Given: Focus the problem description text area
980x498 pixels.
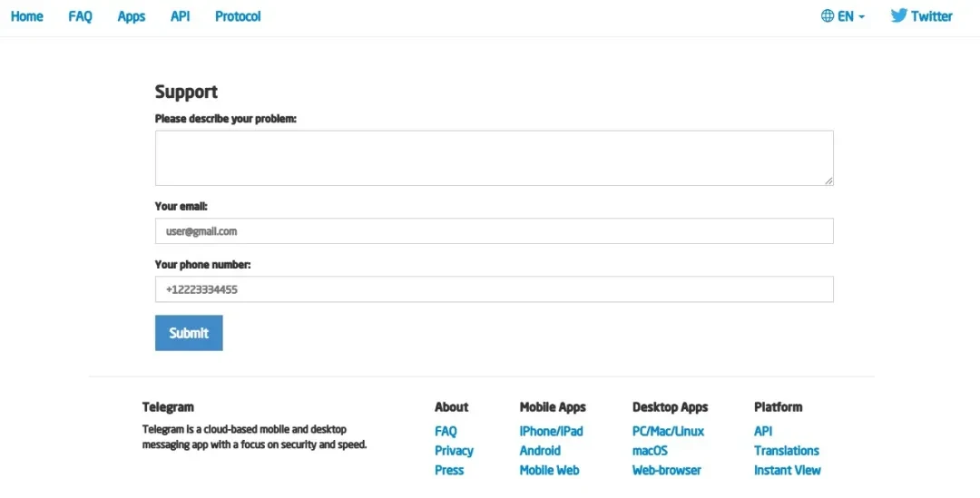Looking at the screenshot, I should tap(494, 158).
